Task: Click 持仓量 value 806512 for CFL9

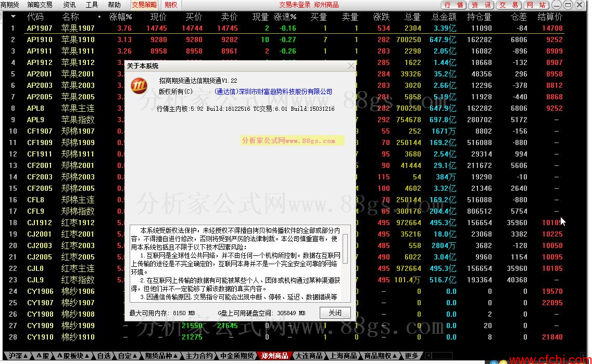Action: [x=479, y=211]
